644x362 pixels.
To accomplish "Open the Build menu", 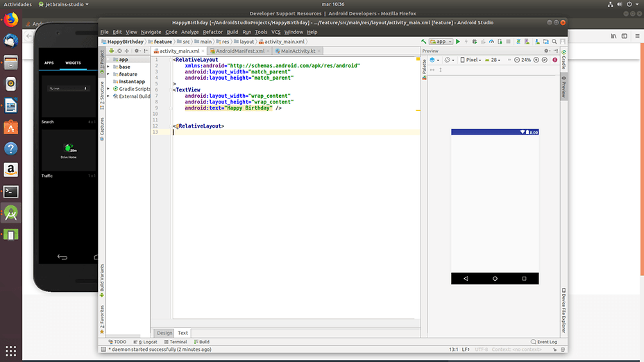I will (x=232, y=32).
